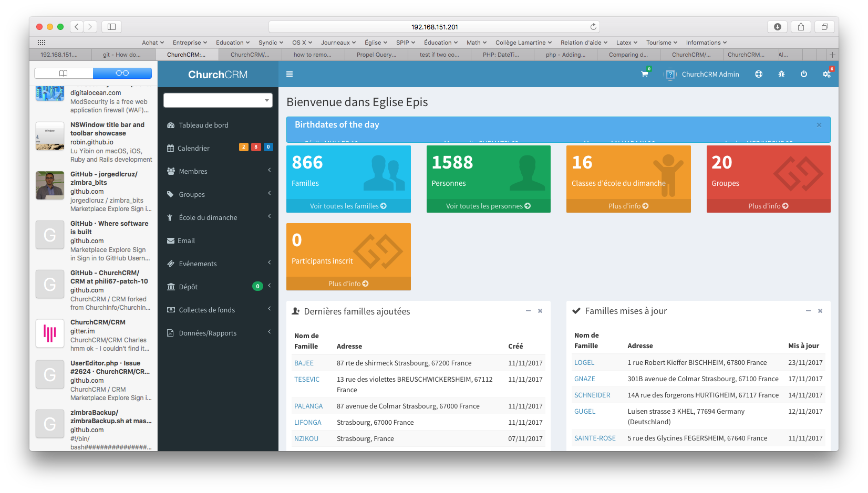Open the shopping cart icon in header
The height and width of the screenshot is (493, 868).
(644, 75)
